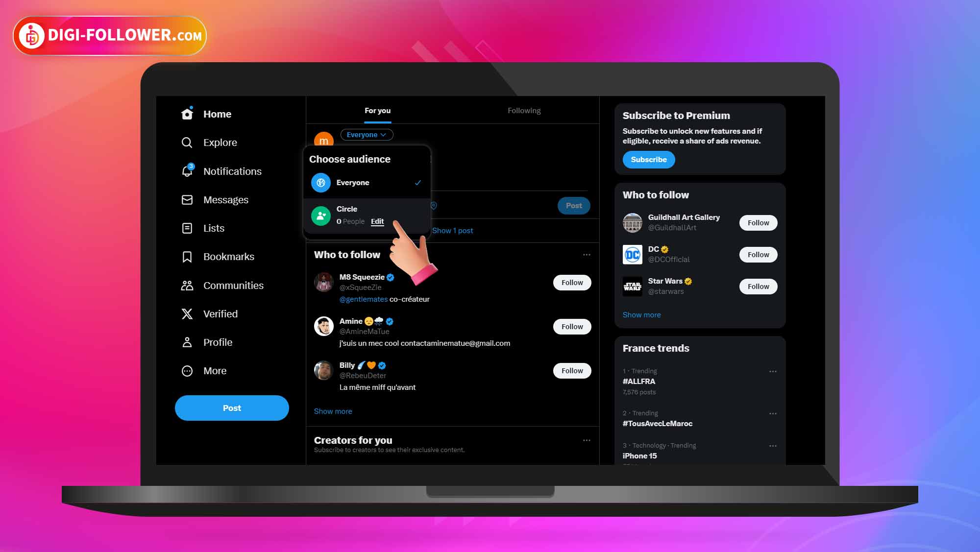
Task: Select Everyone audience option
Action: click(367, 182)
